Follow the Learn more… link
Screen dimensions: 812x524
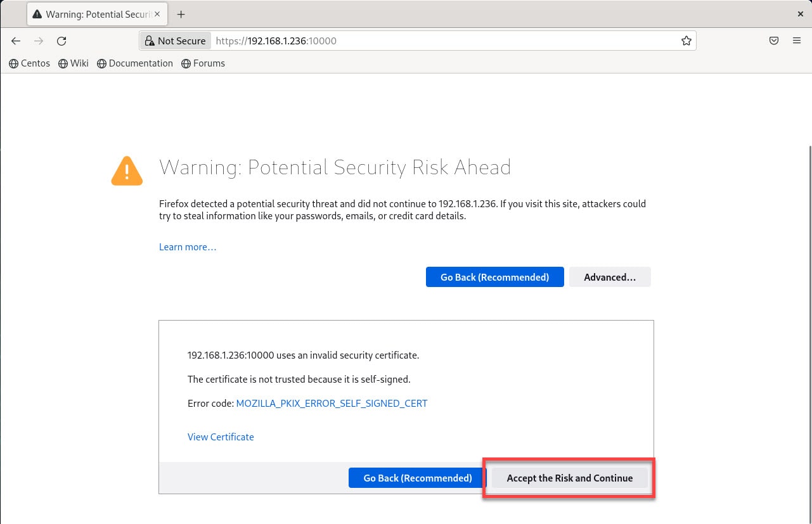pos(188,247)
